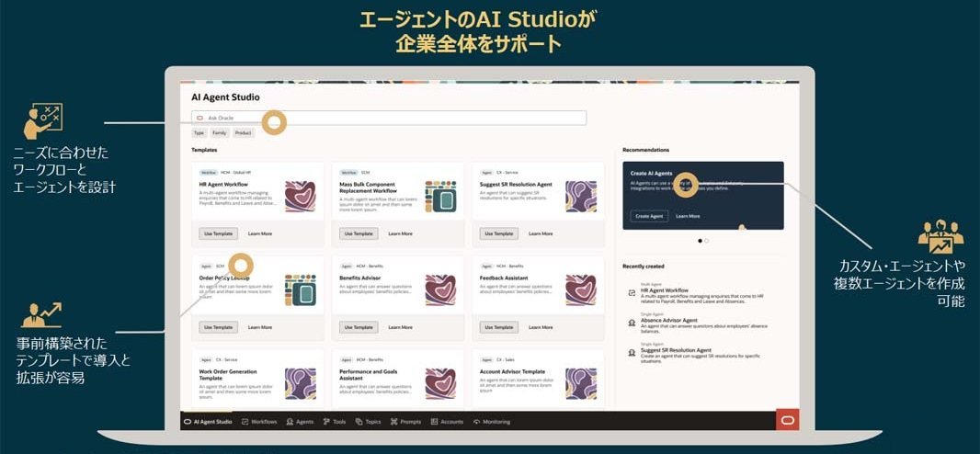Use Template for Benefits Advisor
Image resolution: width=980 pixels, height=454 pixels.
pyautogui.click(x=359, y=327)
